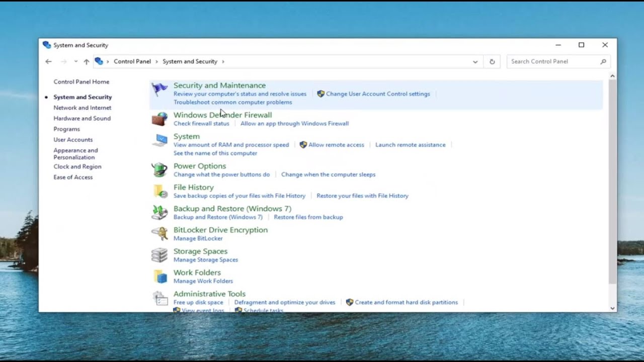Expand the chevron before Control Panel breadcrumb
The image size is (644, 362).
tap(108, 61)
